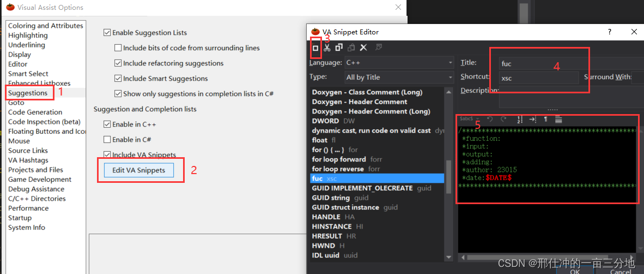Click the Shortcut input field containing xsc
This screenshot has height=274, width=644.
point(539,78)
